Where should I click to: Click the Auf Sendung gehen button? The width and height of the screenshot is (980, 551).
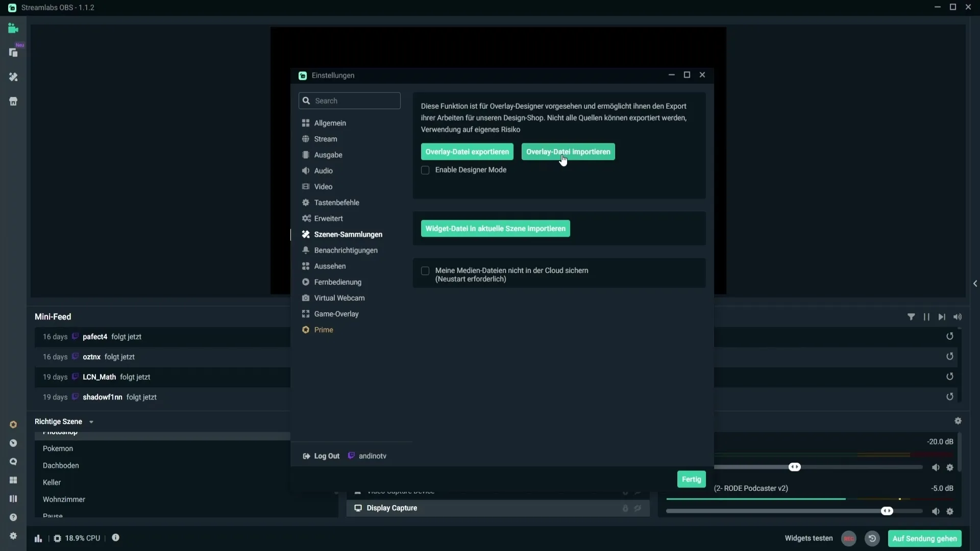924,538
